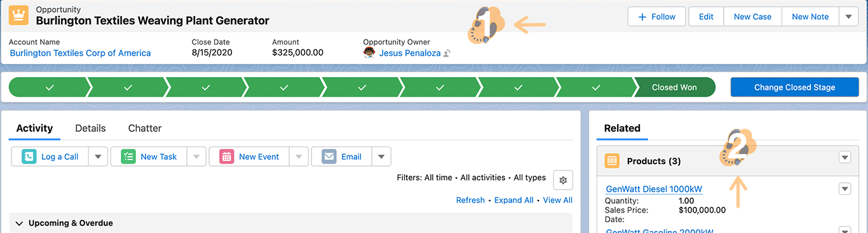Open dropdown next to New Note
The width and height of the screenshot is (868, 233).
click(848, 17)
